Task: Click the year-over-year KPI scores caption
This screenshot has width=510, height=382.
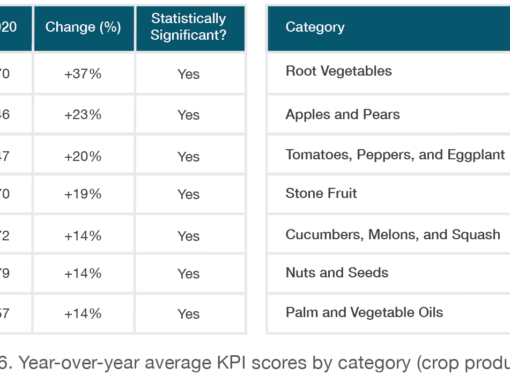Action: click(x=255, y=363)
